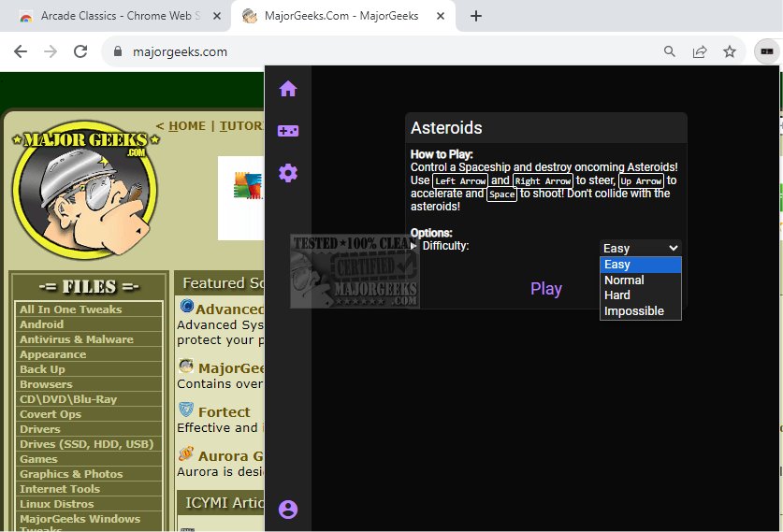
Task: Click the Fortect shield icon
Action: 186,410
